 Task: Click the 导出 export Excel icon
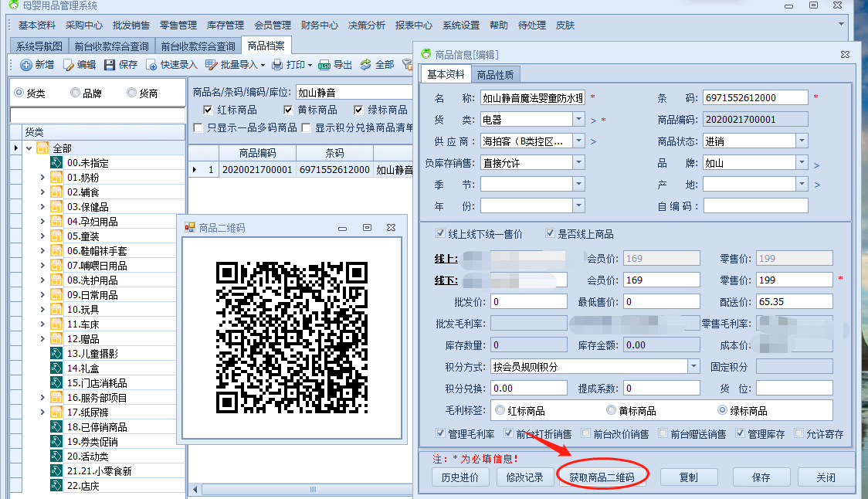click(x=324, y=65)
